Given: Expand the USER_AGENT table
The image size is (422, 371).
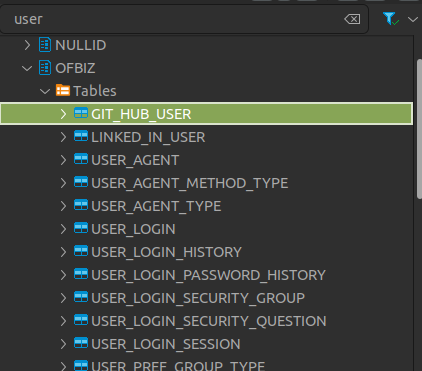Looking at the screenshot, I should click(x=63, y=160).
